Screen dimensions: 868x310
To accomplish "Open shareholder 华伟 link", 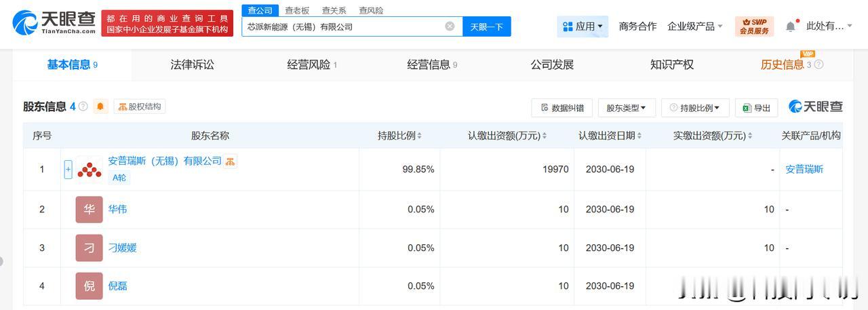I will (x=117, y=209).
